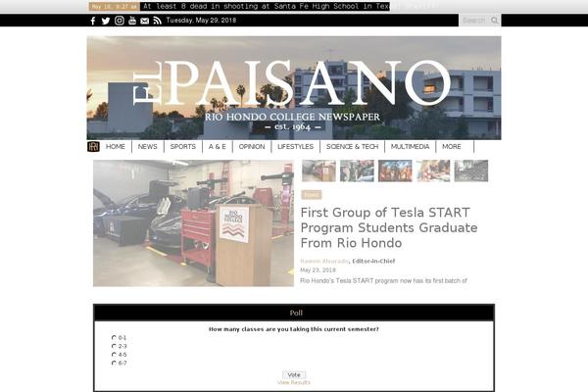Image resolution: width=588 pixels, height=392 pixels.
Task: Select the 0-1 classes radio option
Action: click(x=114, y=337)
